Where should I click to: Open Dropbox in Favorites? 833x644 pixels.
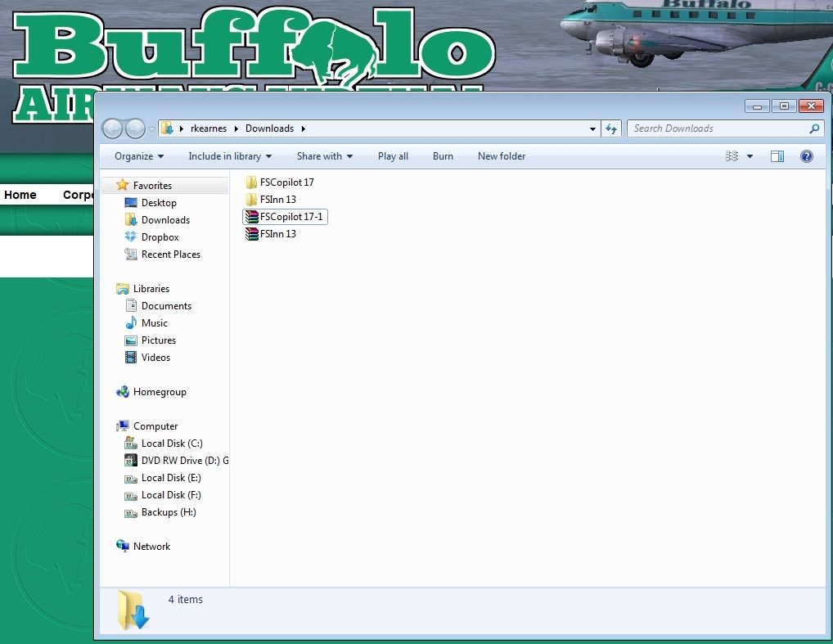tap(160, 237)
